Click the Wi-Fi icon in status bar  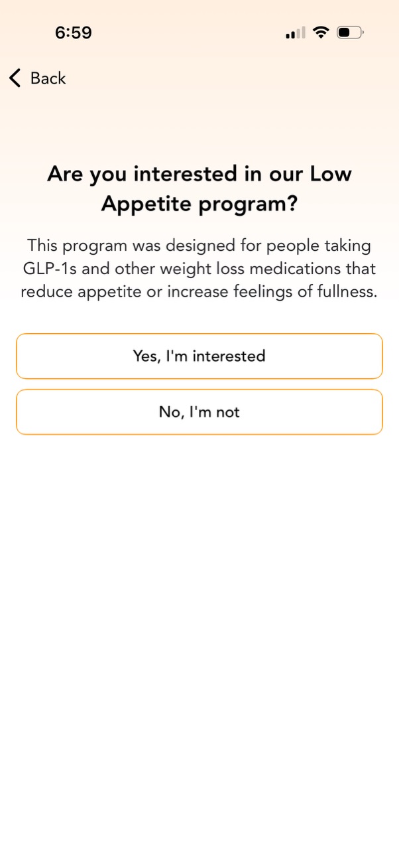321,31
